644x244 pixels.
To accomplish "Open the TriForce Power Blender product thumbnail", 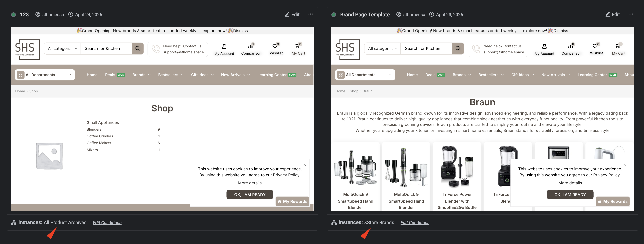I will (x=457, y=166).
